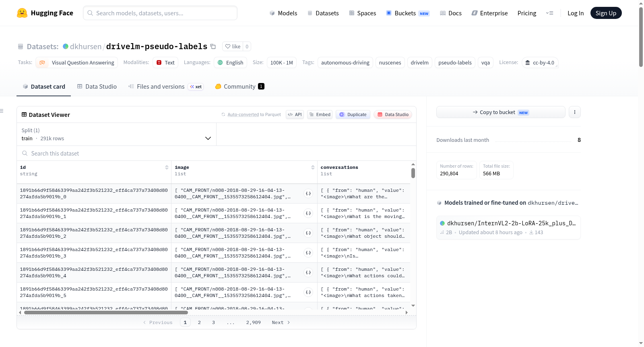
Task: Go to page 2 of dataset
Action: click(199, 322)
